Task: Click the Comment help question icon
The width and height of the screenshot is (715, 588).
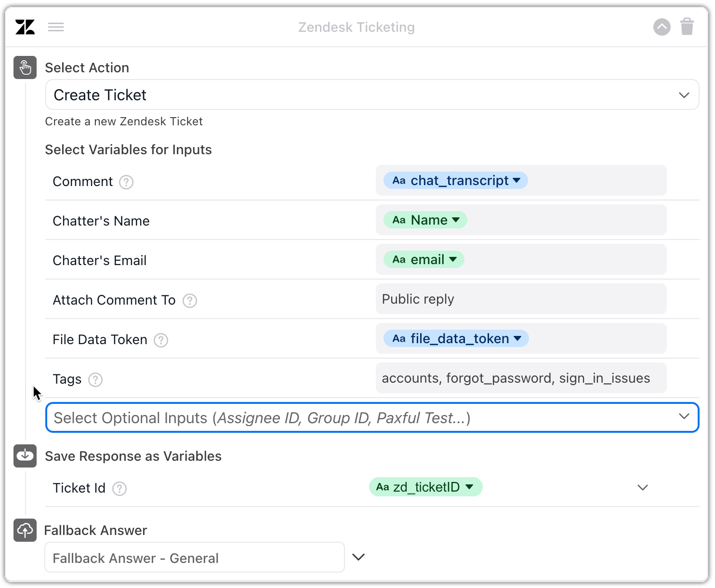Action: point(126,182)
